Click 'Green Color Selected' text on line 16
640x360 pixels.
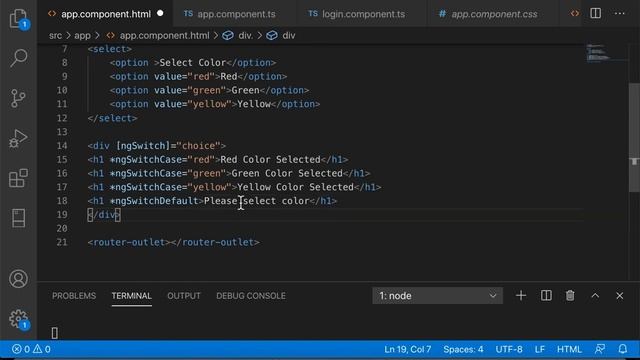click(287, 173)
